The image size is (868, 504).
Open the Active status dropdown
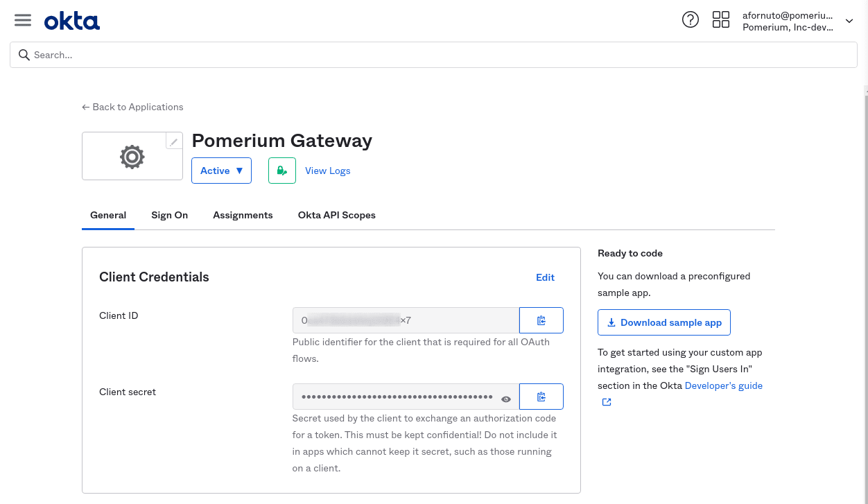[221, 170]
